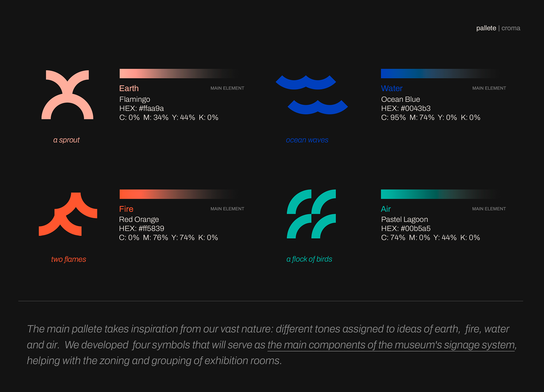
Task: Select the Ocean Blue gradient bar
Action: point(440,73)
